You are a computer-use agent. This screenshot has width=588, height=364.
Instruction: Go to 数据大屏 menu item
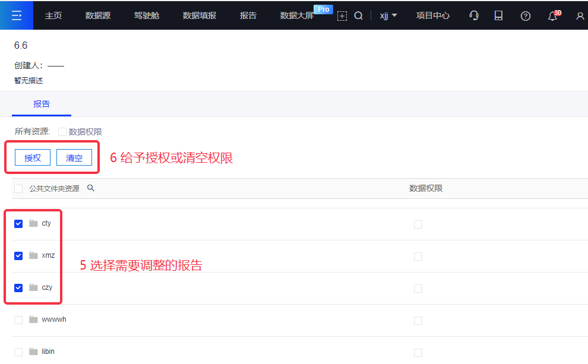(x=296, y=16)
